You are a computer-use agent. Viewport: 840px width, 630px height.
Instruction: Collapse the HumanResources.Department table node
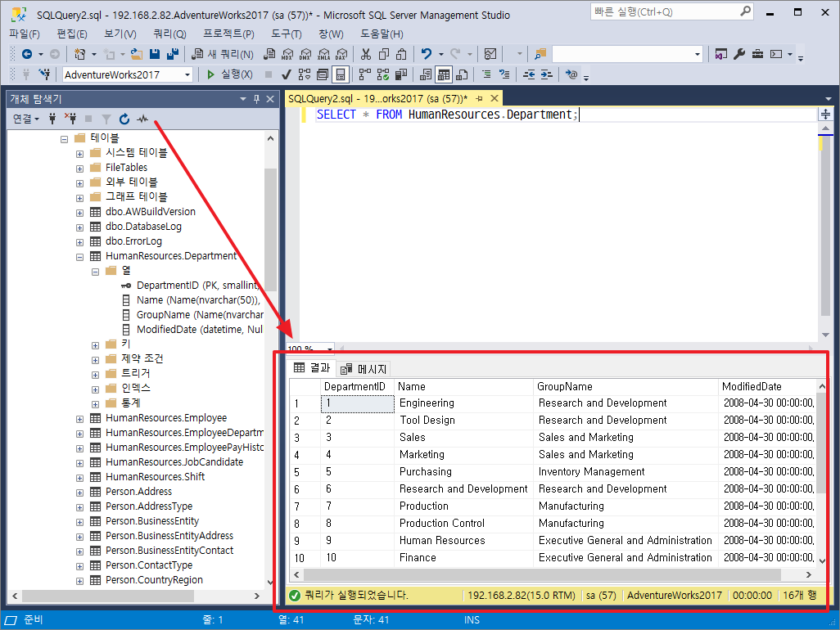79,257
